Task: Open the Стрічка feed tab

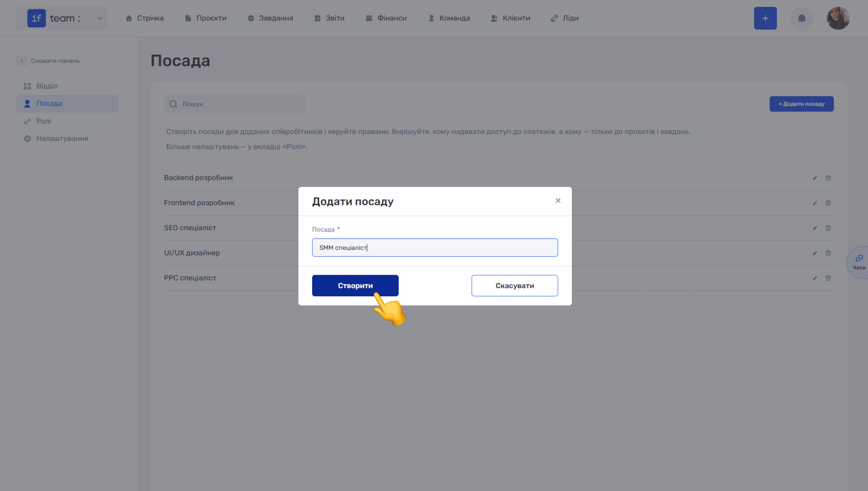Action: click(x=145, y=18)
